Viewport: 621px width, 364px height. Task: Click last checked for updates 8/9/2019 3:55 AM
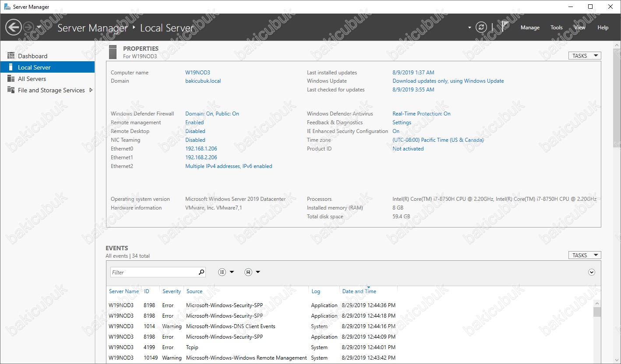[x=413, y=90]
